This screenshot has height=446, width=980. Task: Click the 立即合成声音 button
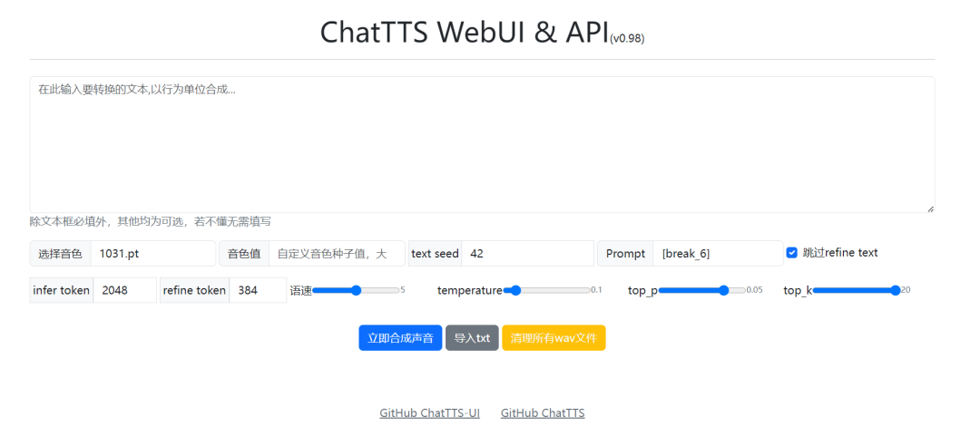click(401, 338)
